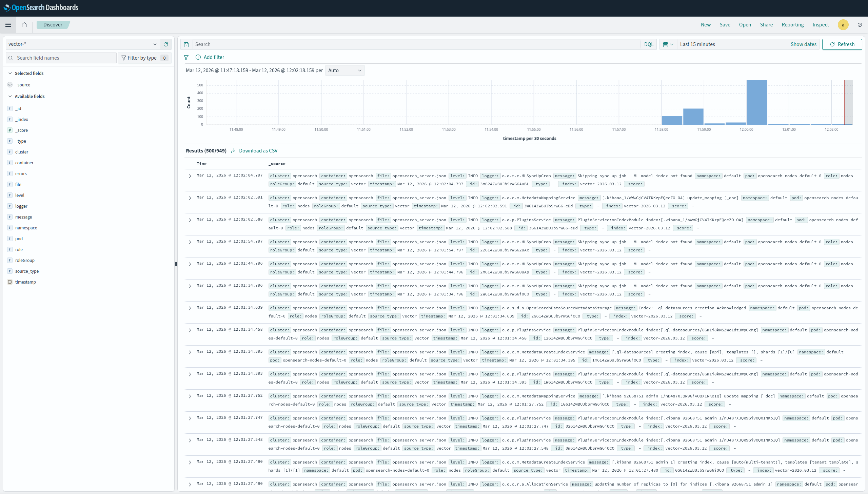Image resolution: width=868 pixels, height=494 pixels.
Task: Open the help icon at top right
Action: coord(860,25)
